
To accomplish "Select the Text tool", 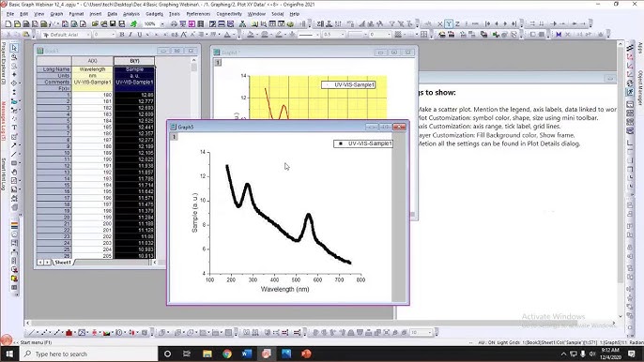I will coord(14,128).
